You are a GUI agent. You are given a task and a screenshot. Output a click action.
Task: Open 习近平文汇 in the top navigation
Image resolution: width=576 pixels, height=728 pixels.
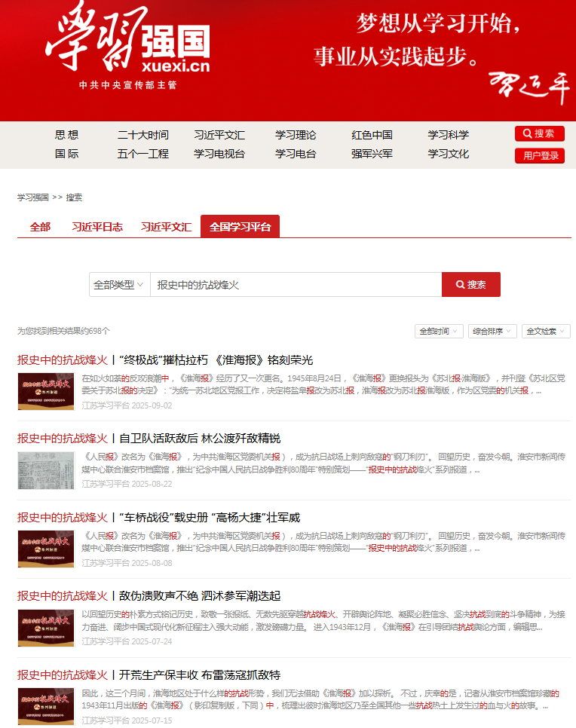[x=219, y=135]
